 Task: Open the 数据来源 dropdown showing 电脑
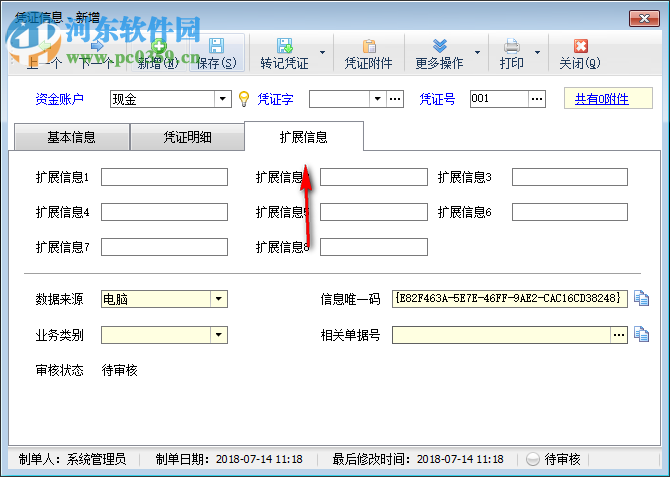point(218,299)
